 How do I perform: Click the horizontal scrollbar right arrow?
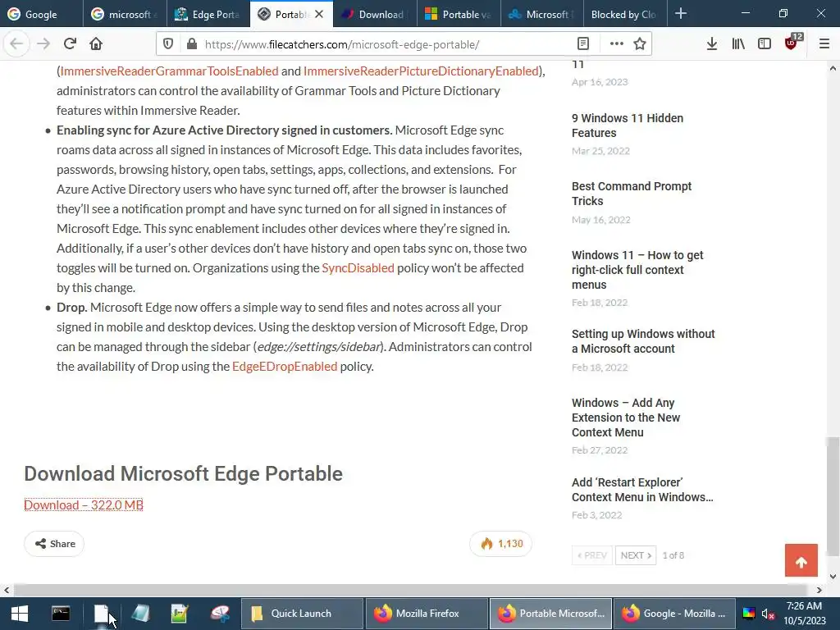point(819,591)
